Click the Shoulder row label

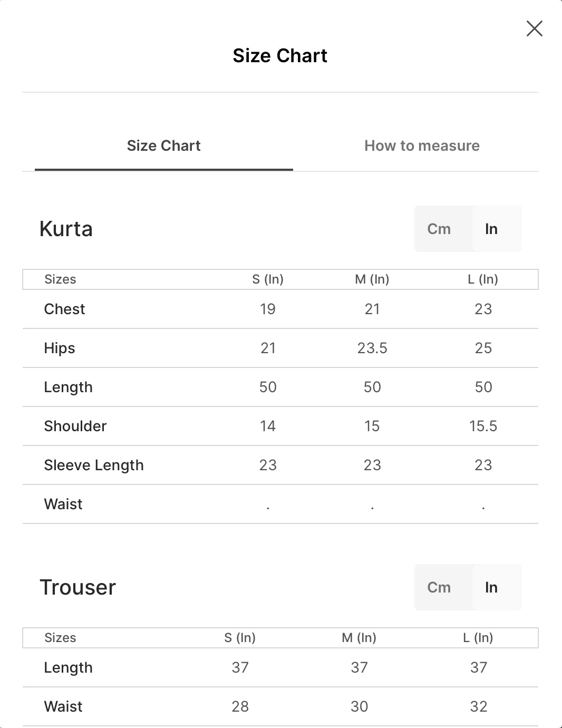tap(75, 426)
